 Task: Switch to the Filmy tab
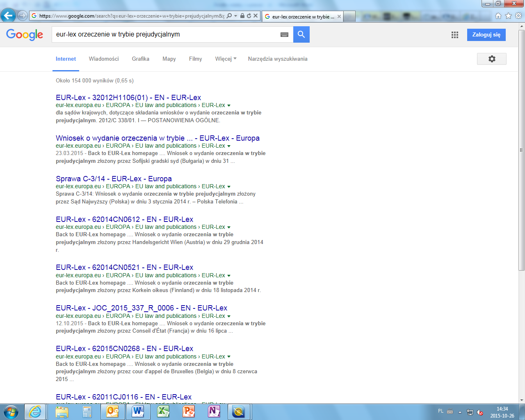tap(196, 59)
